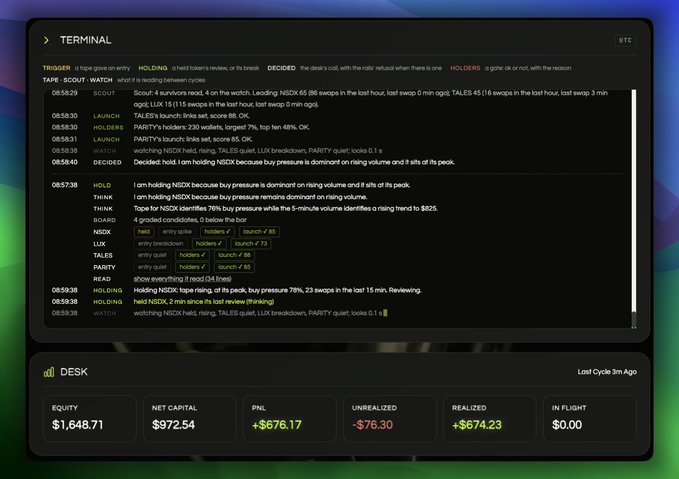Click the DESK panel title
Viewport: 679px width, 479px height.
(74, 372)
